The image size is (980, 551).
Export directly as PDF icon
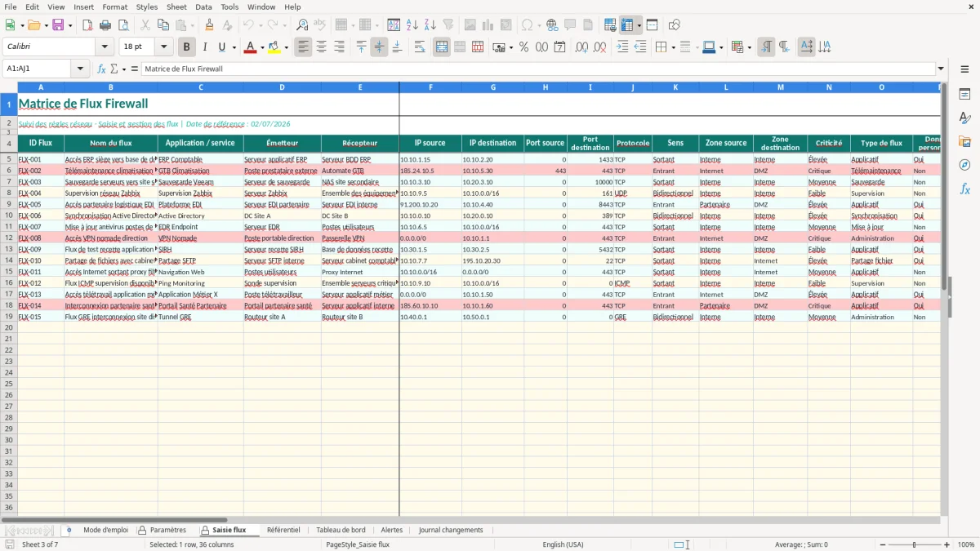(87, 25)
